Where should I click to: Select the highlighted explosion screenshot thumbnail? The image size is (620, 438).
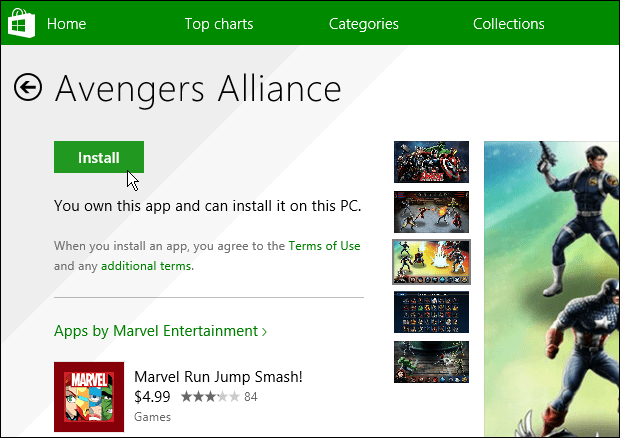[x=431, y=262]
